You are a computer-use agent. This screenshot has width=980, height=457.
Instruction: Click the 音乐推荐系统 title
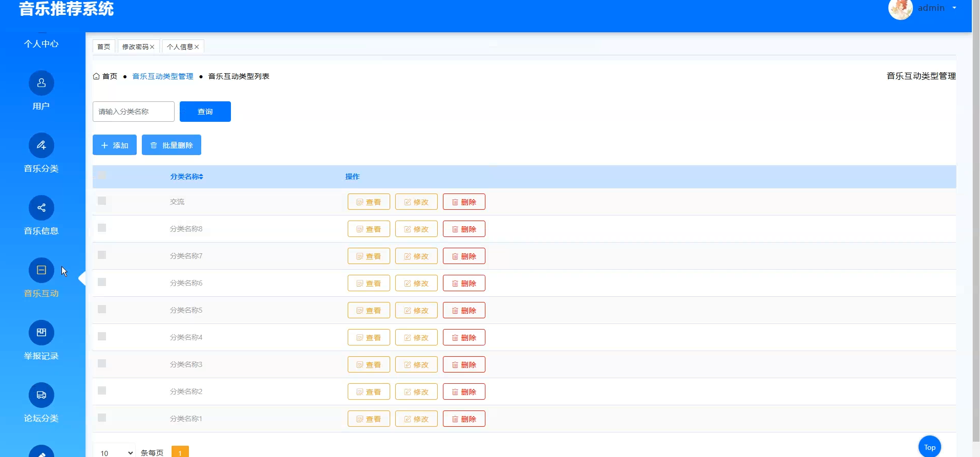click(67, 8)
